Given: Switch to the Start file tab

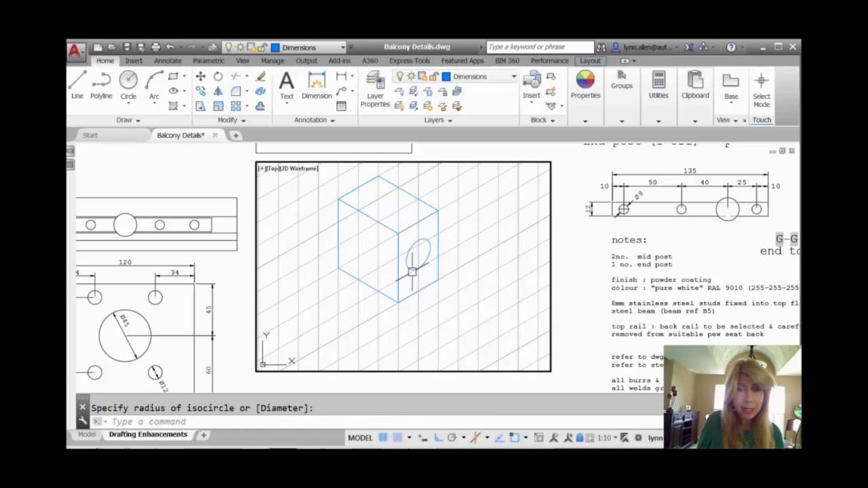Looking at the screenshot, I should pyautogui.click(x=90, y=135).
